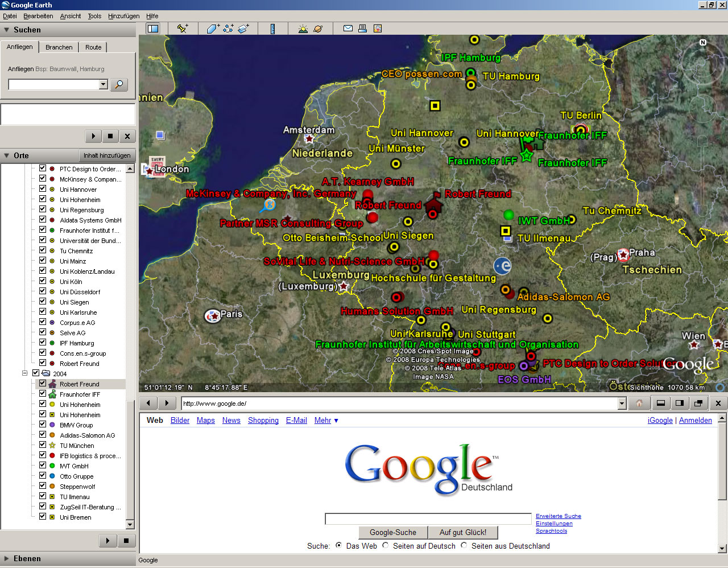This screenshot has width=728, height=568.
Task: Add a new placemark with pushpin icon
Action: pyautogui.click(x=183, y=28)
